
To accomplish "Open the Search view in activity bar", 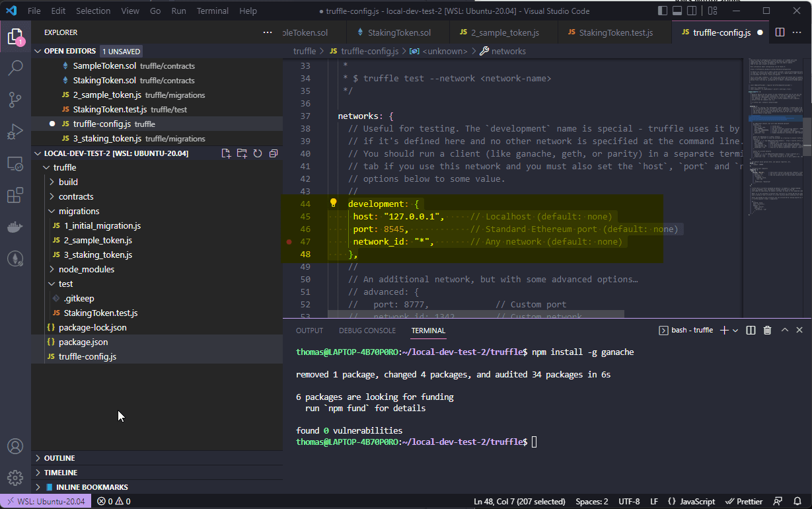I will click(x=15, y=67).
